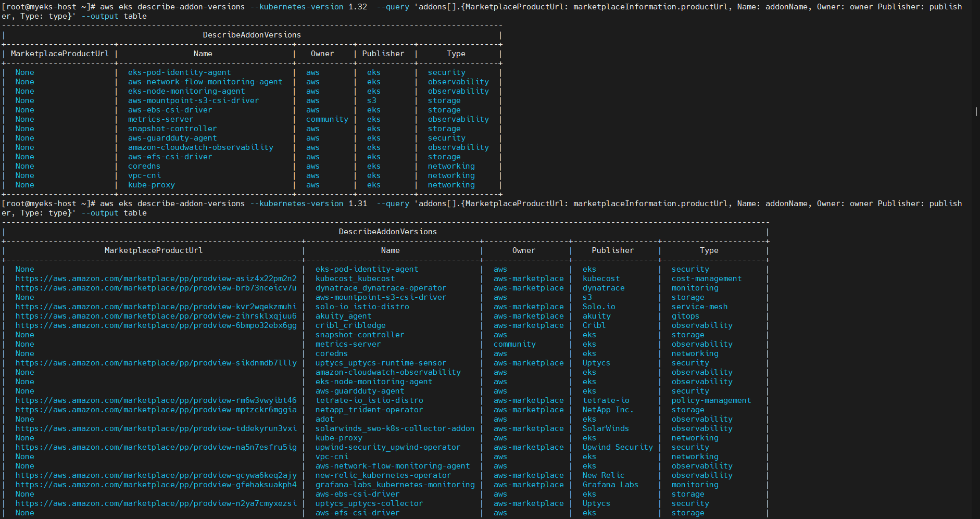Click the aws-ebs-csi-driver name in the 1.32 table
This screenshot has width=980, height=519.
click(x=170, y=110)
